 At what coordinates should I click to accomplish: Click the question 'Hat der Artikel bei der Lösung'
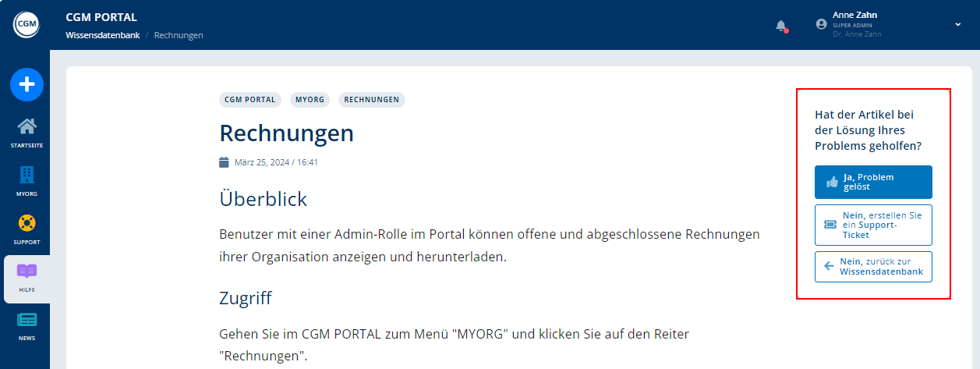[869, 130]
